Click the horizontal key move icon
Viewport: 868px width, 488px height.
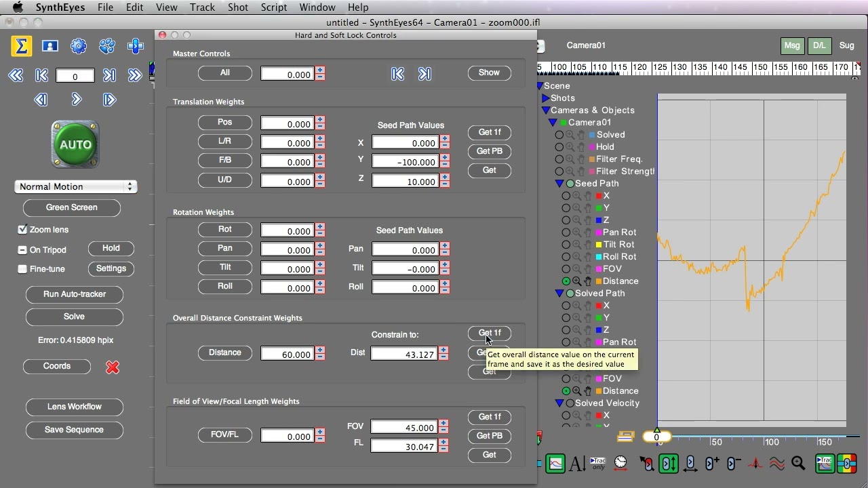click(x=691, y=464)
